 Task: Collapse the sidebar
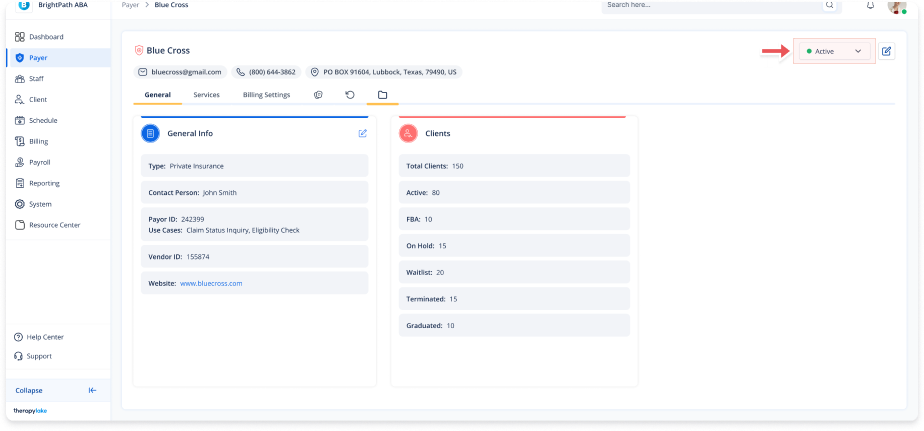pos(58,390)
